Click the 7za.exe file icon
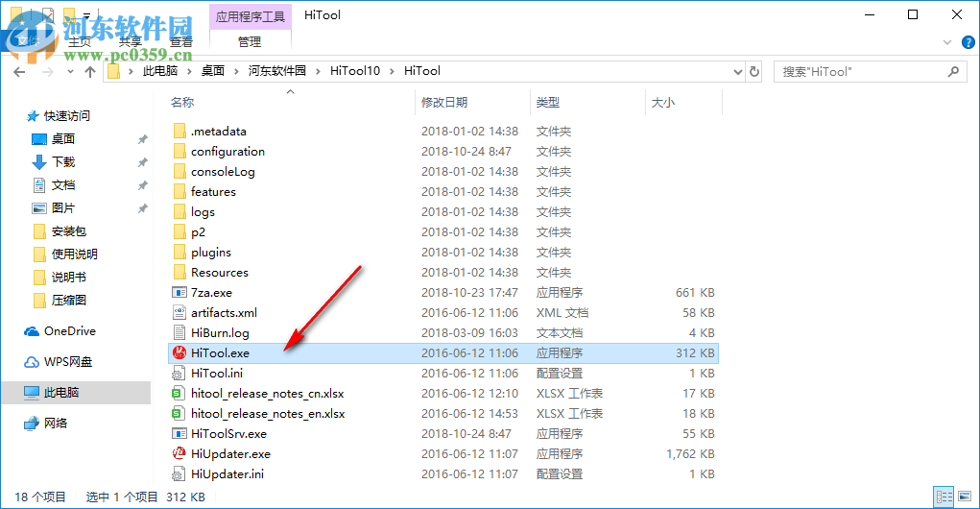This screenshot has height=509, width=980. pos(179,292)
